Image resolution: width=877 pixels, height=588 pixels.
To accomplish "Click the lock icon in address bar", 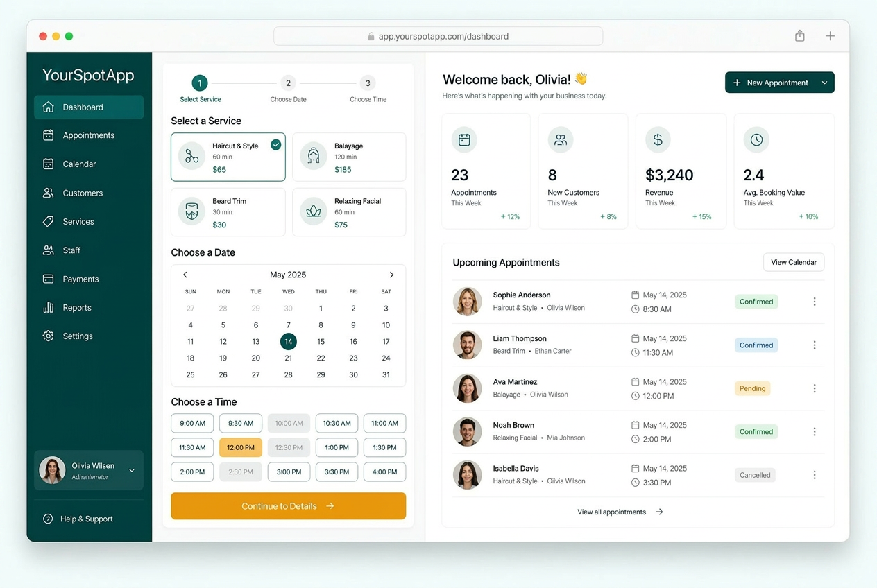I will pyautogui.click(x=371, y=36).
